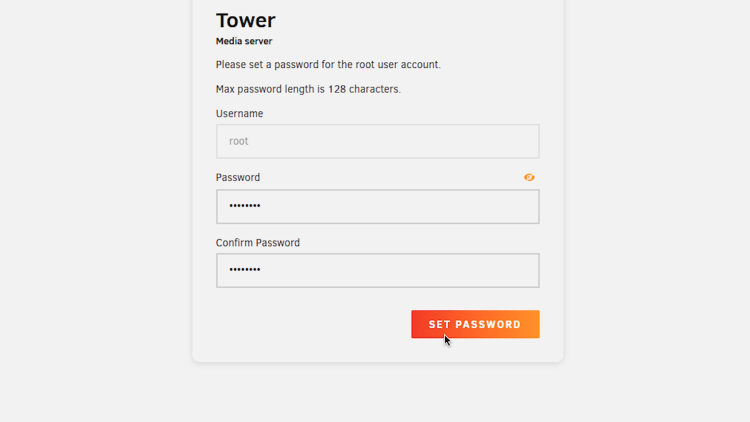Click the Confirm Password label text
This screenshot has height=422, width=750.
pyautogui.click(x=258, y=243)
